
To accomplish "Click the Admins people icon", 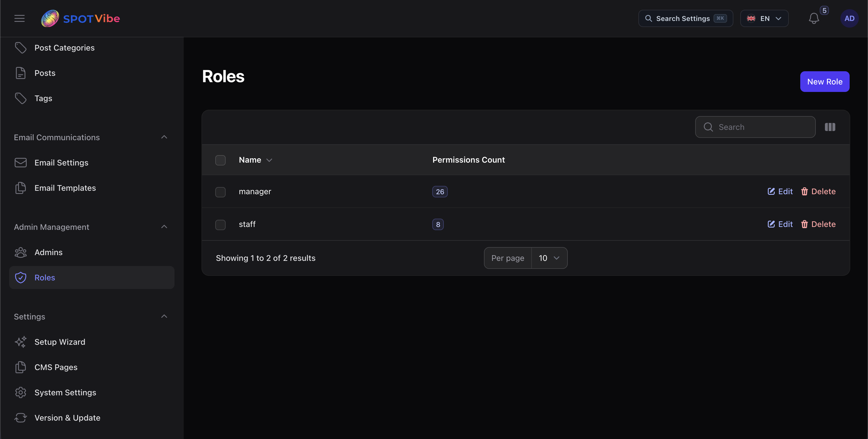I will pos(21,253).
